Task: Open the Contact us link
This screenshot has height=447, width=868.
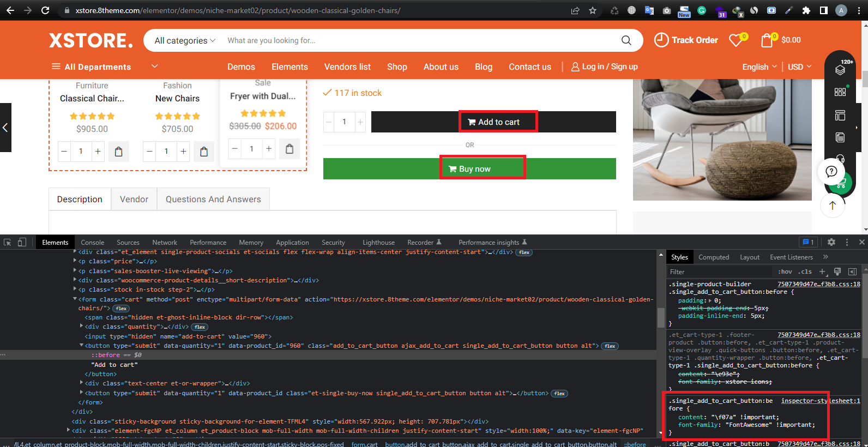Action: [530, 67]
